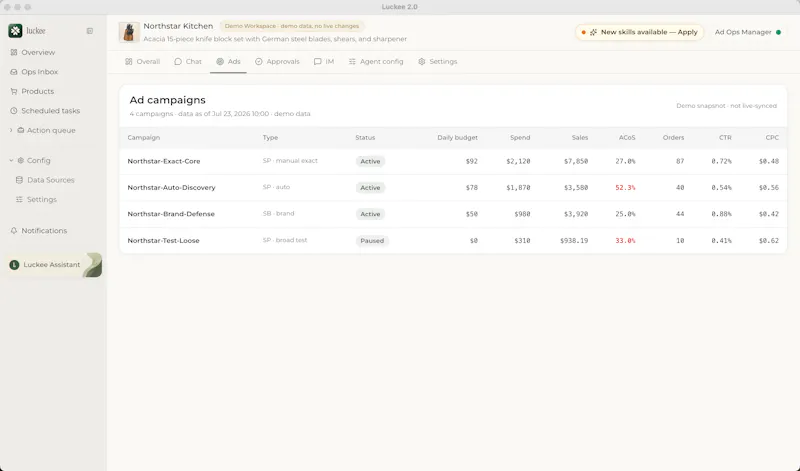The image size is (800, 471).
Task: Open Scheduled tasks clock icon
Action: (x=14, y=111)
